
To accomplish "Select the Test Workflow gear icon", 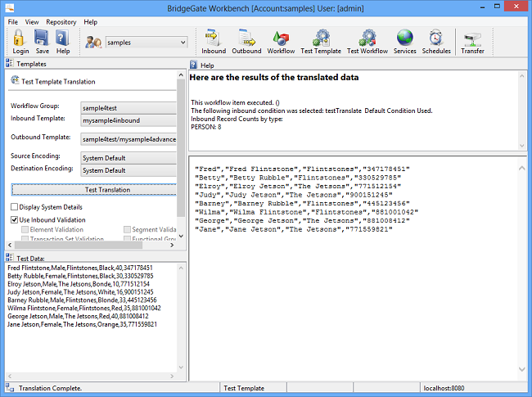I will (367, 38).
